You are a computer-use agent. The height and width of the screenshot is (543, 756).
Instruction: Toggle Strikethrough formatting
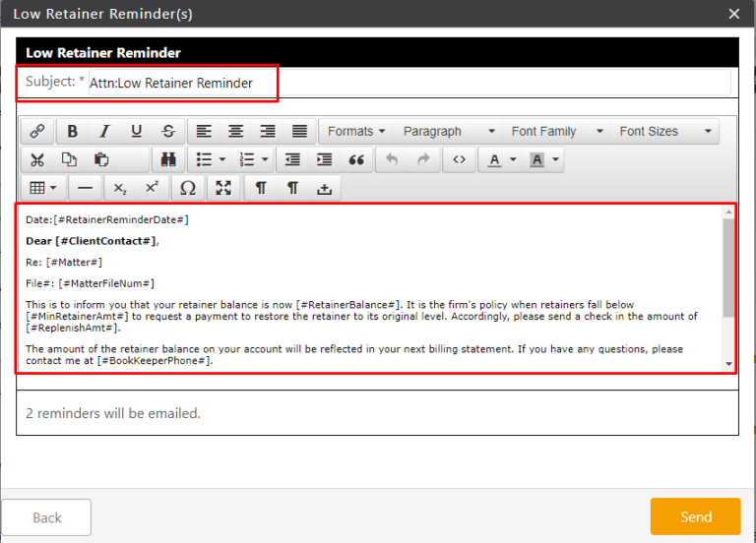[168, 131]
